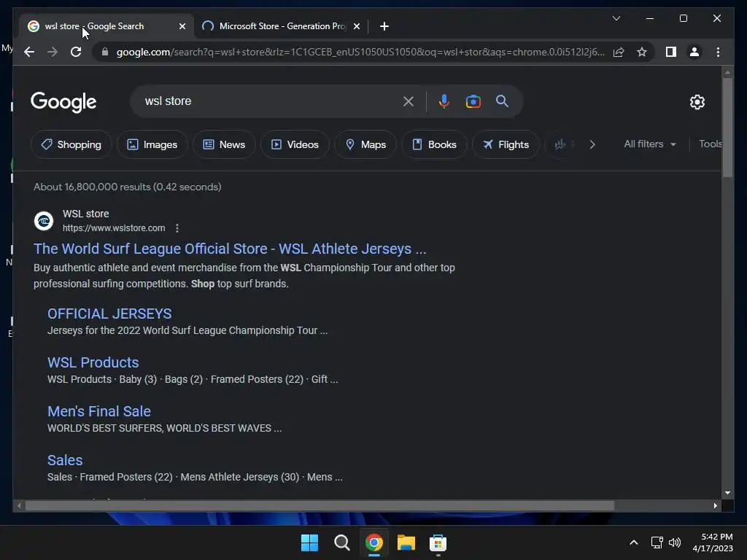Image resolution: width=747 pixels, height=560 pixels.
Task: Filter results by Images
Action: [152, 144]
